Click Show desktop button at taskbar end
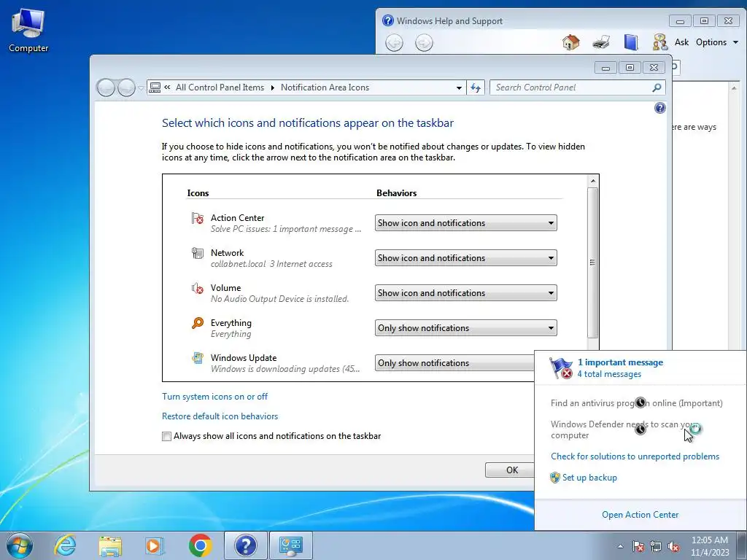The width and height of the screenshot is (747, 560). pos(742,545)
